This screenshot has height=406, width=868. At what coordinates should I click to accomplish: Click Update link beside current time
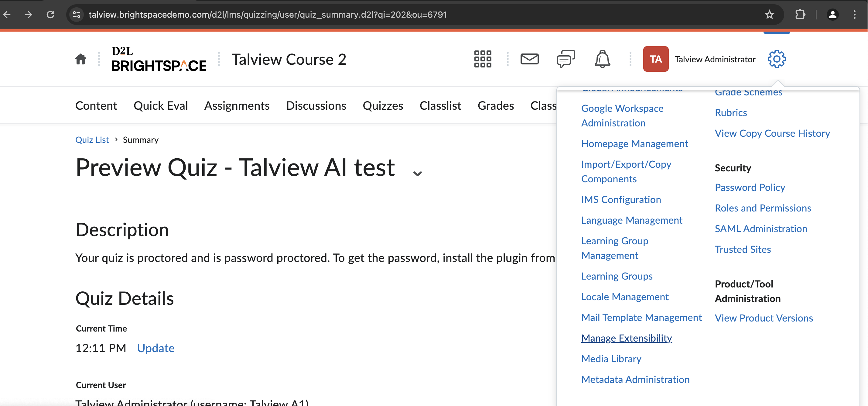point(156,348)
